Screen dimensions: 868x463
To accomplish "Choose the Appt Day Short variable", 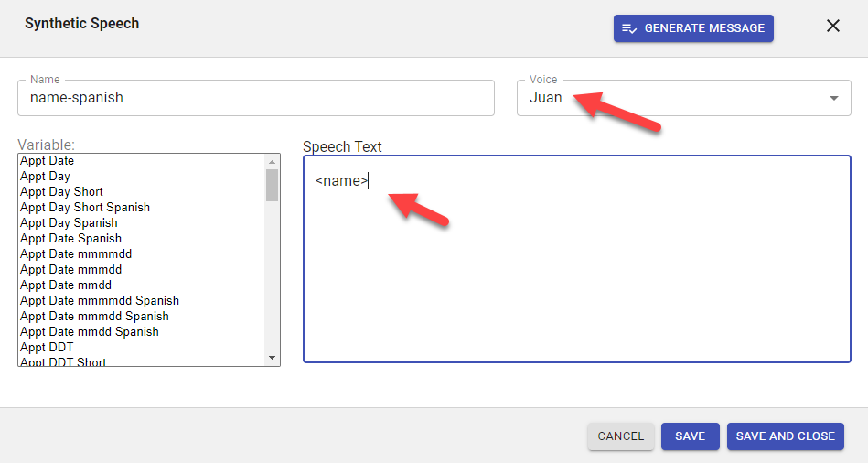I will [62, 192].
